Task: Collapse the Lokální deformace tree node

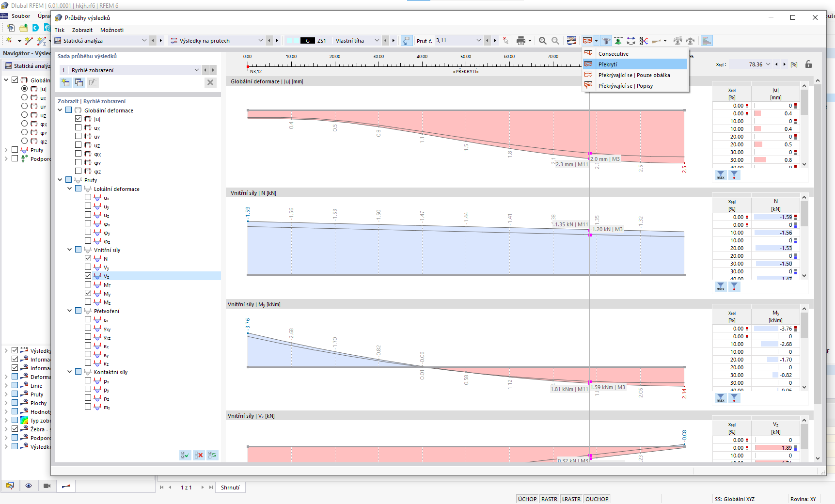Action: 70,189
